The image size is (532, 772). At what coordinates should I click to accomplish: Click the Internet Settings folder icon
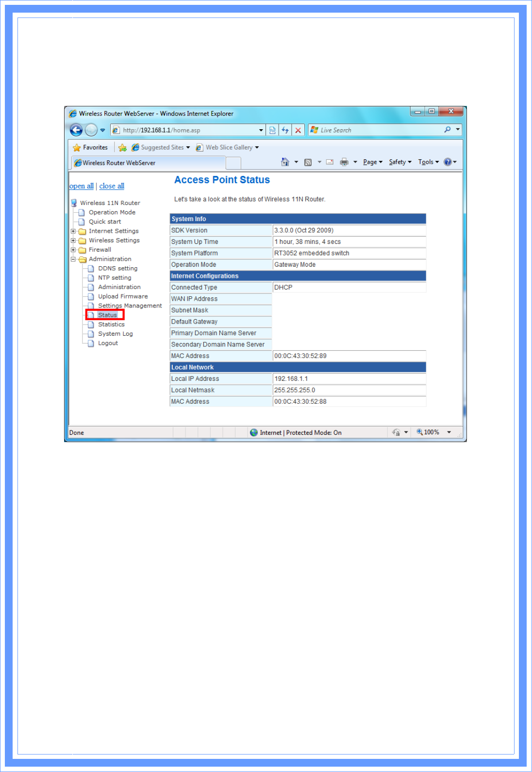coord(83,231)
